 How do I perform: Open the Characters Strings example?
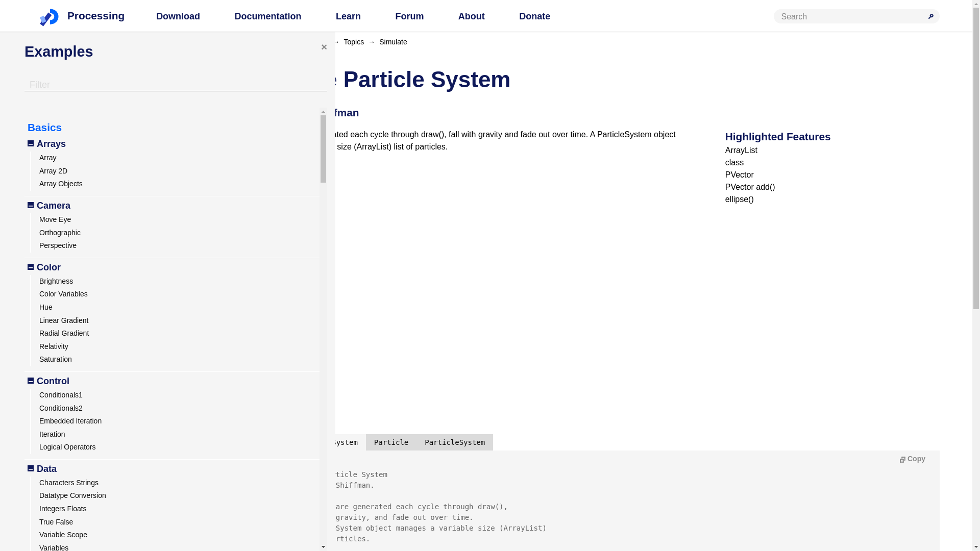(69, 483)
